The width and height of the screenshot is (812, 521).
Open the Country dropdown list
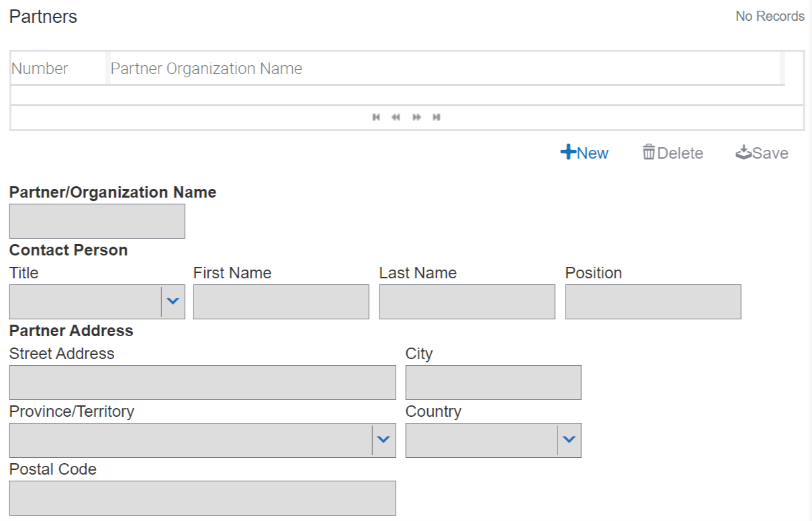[x=569, y=440]
